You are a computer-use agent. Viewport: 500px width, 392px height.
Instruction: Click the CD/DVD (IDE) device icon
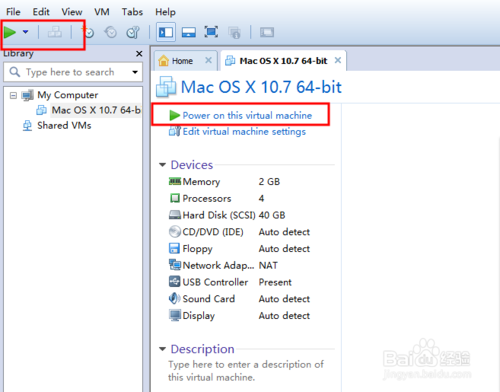(175, 232)
